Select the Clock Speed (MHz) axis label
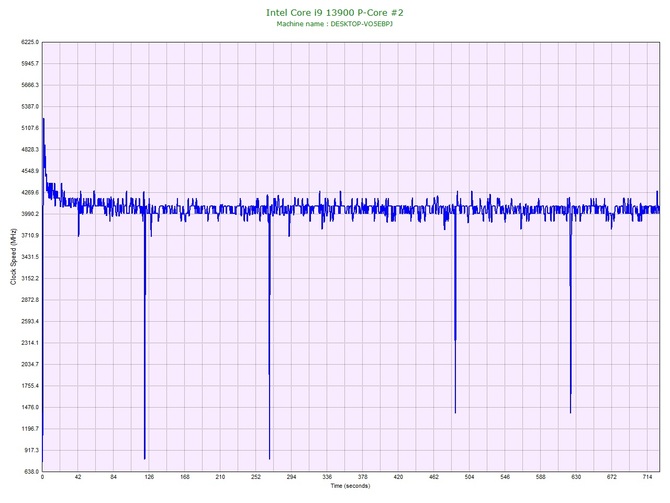 click(x=13, y=257)
